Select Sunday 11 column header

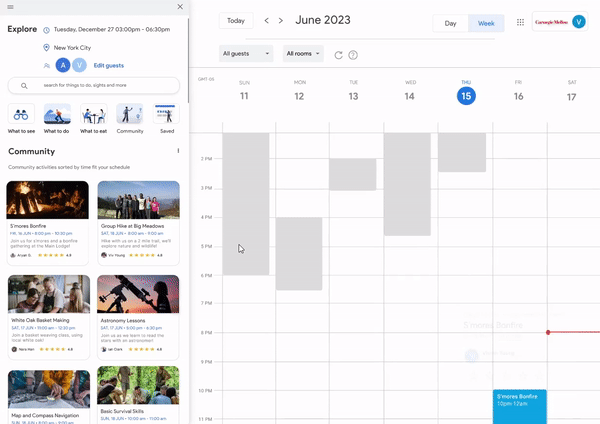tap(244, 91)
